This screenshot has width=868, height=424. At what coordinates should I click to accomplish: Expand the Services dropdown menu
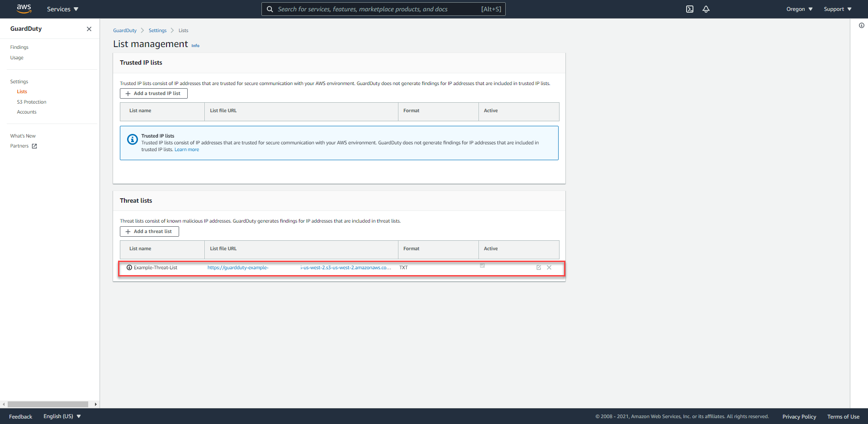[x=62, y=9]
